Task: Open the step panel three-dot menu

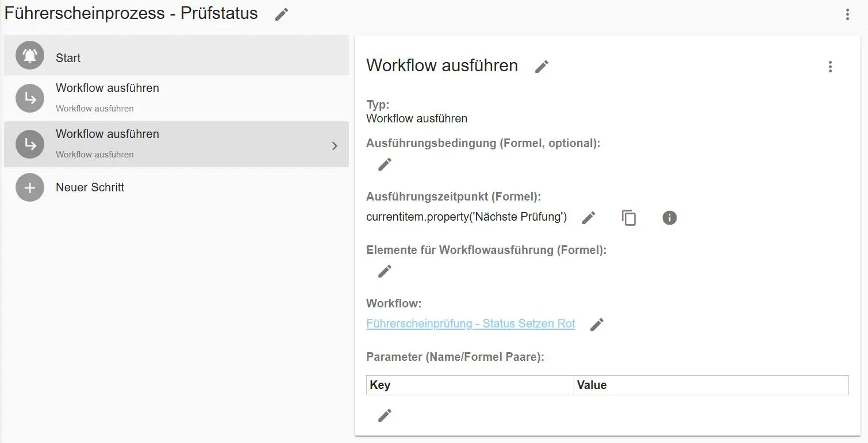Action: 829,67
